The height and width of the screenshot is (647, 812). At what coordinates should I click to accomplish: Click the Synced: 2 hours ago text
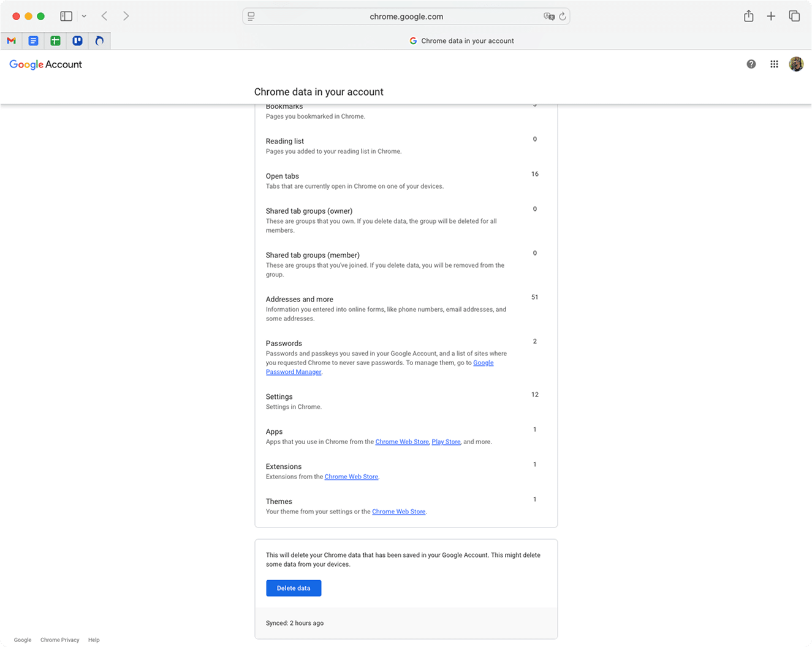pos(295,623)
